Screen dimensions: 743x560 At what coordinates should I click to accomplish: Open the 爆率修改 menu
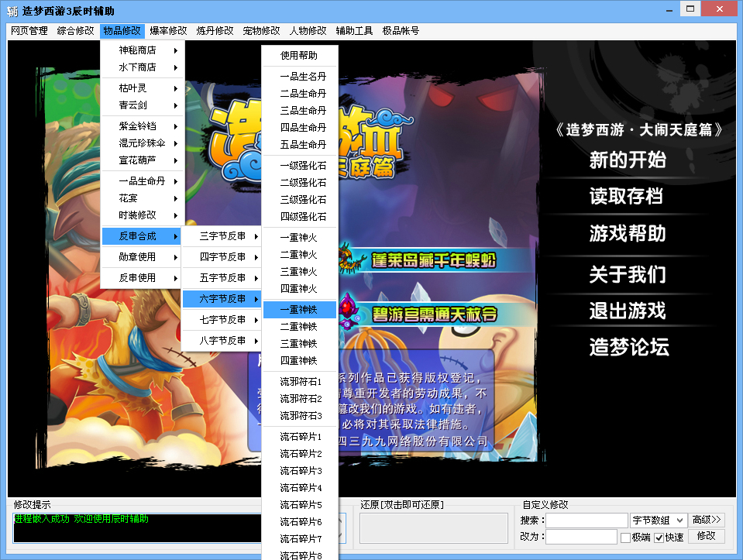tap(168, 31)
